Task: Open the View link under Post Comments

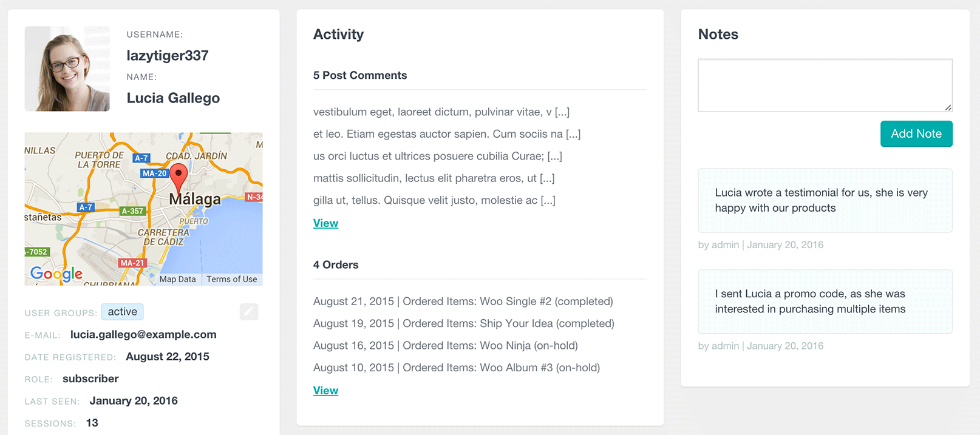Action: point(325,223)
